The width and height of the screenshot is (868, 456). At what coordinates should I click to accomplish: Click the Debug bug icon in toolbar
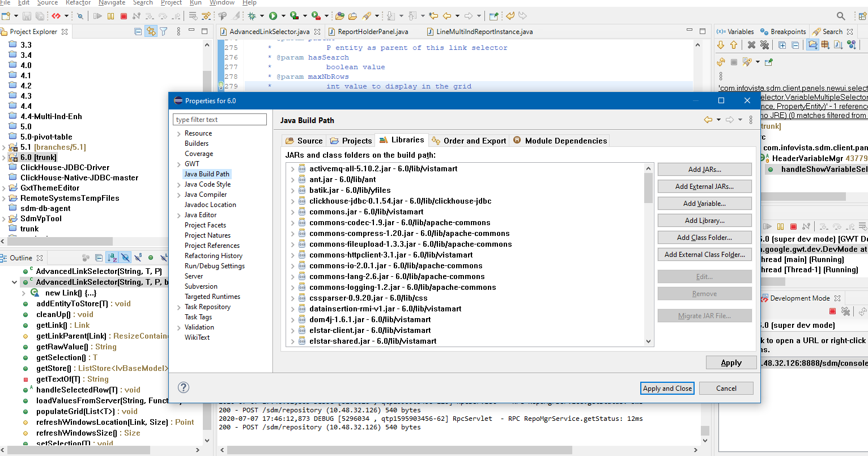coord(252,16)
